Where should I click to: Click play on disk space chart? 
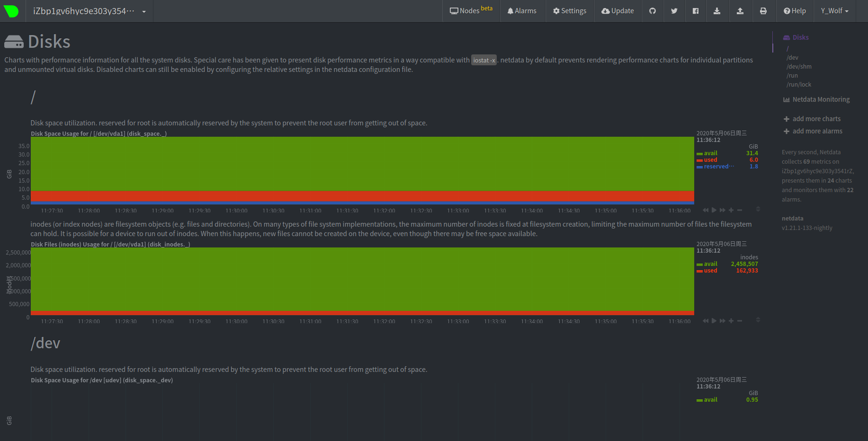[714, 210]
